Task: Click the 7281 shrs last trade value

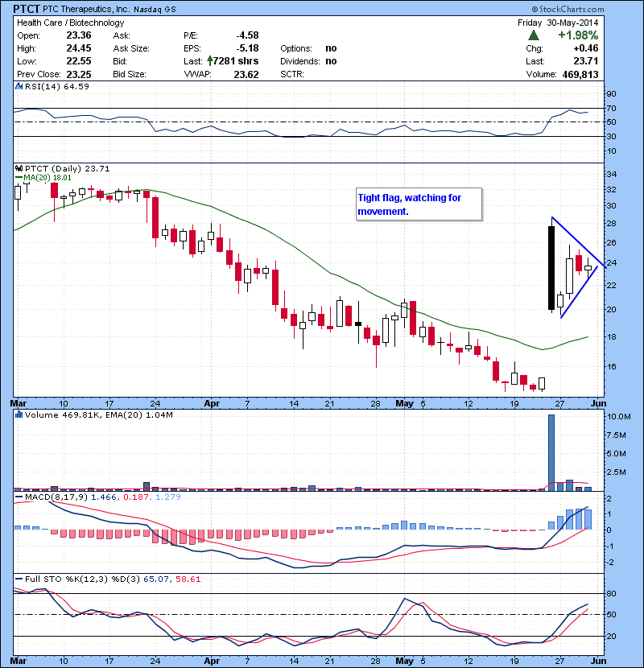Action: point(236,61)
